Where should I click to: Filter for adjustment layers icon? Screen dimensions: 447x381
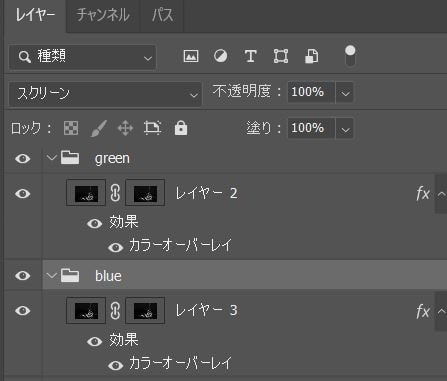coord(221,56)
